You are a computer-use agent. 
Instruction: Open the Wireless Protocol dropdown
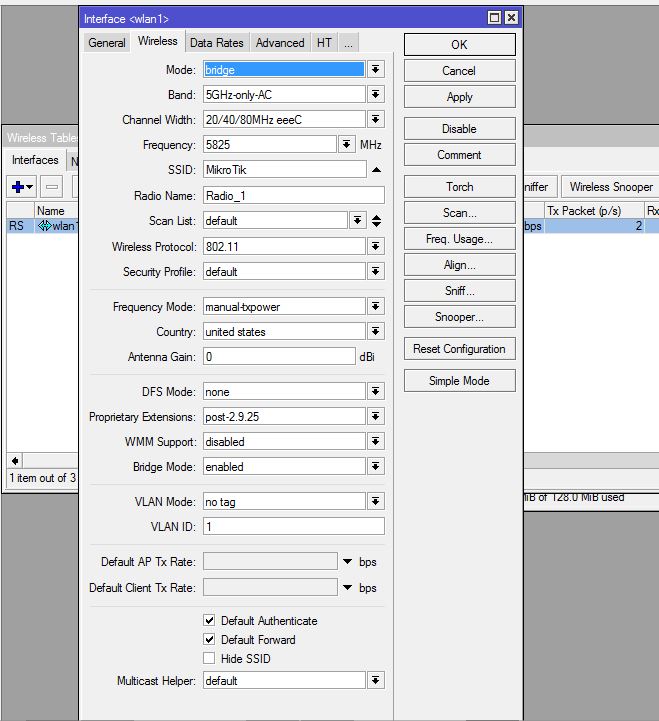376,246
